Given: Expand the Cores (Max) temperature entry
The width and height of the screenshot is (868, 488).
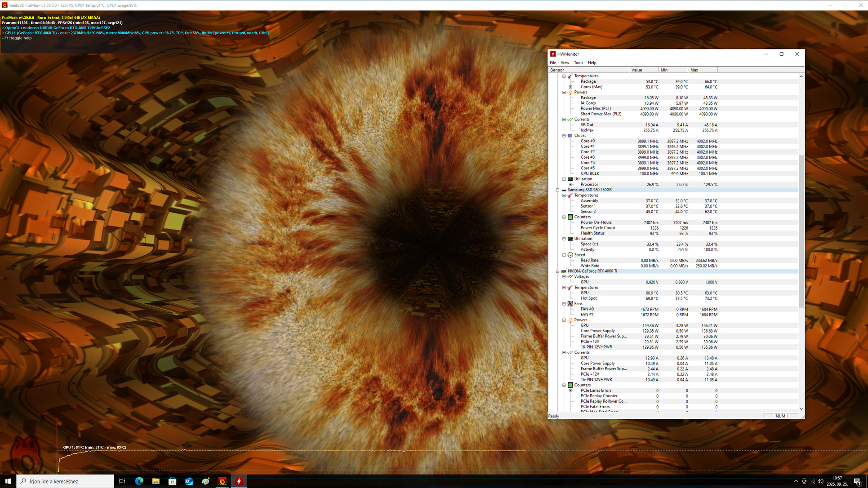Looking at the screenshot, I should coord(570,87).
